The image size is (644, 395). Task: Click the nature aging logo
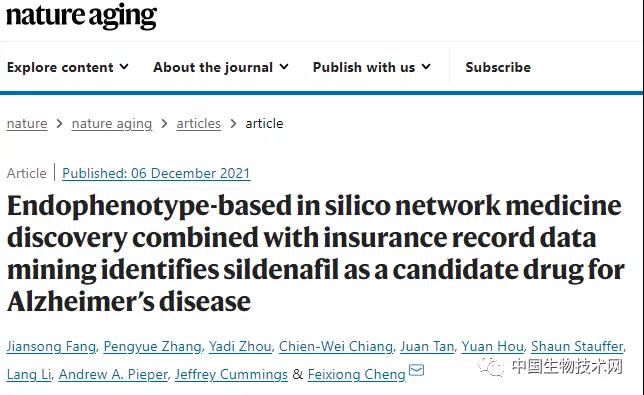pos(81,16)
